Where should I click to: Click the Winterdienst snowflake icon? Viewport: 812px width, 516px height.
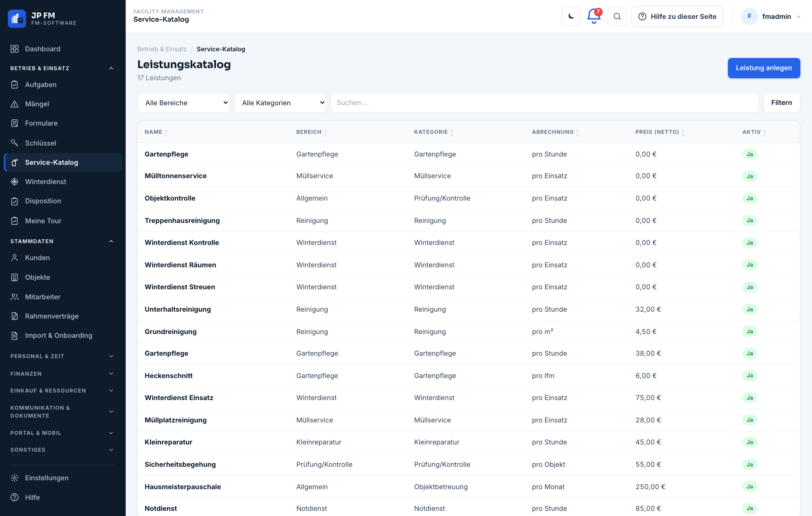14,182
